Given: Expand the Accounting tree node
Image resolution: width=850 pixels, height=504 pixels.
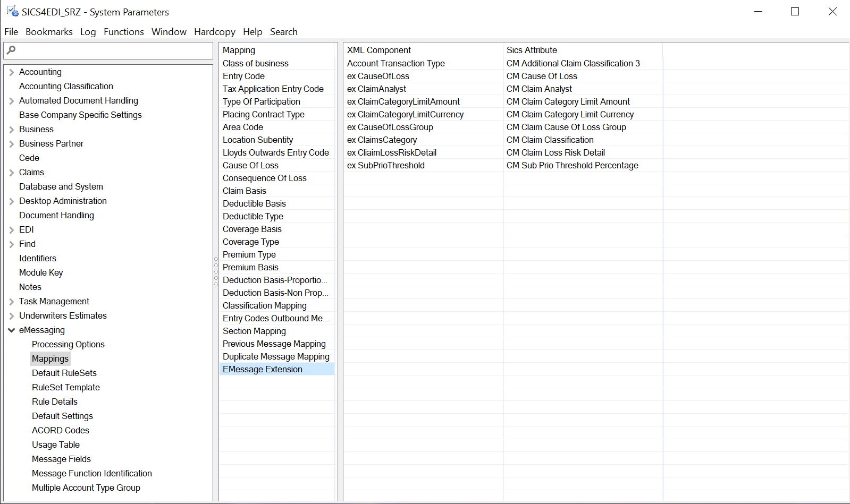Looking at the screenshot, I should (x=12, y=72).
